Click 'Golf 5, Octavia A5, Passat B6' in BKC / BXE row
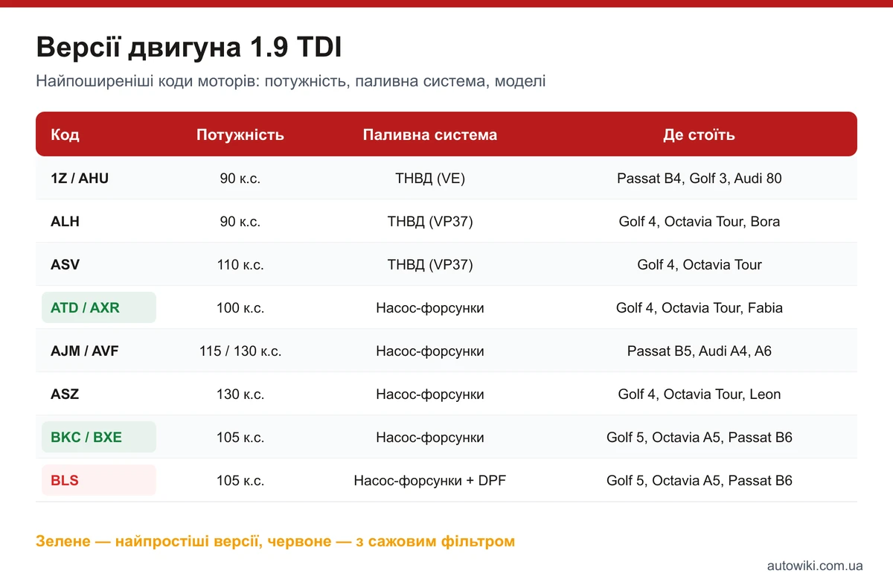 pyautogui.click(x=700, y=438)
